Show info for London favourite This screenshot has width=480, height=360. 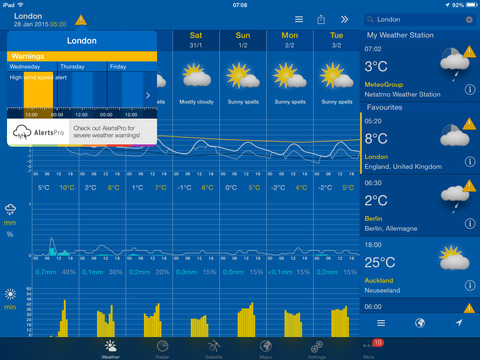[x=470, y=162]
